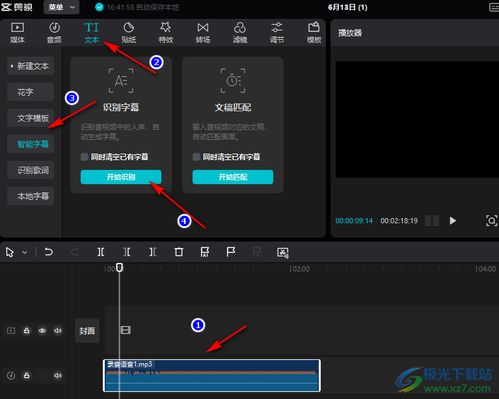
Task: Check 同时清空已有字幕 under 识别字幕
Action: 84,157
